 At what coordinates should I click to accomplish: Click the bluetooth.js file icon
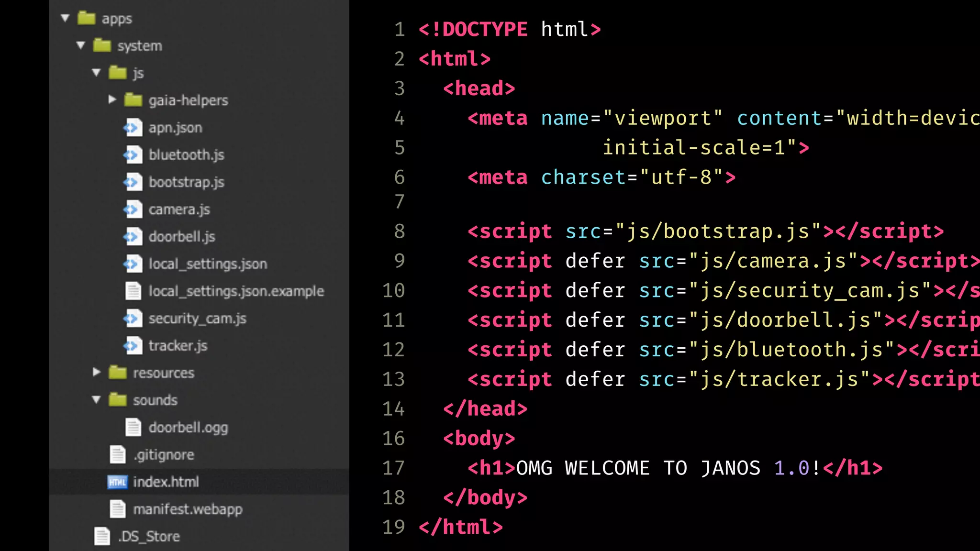point(133,154)
